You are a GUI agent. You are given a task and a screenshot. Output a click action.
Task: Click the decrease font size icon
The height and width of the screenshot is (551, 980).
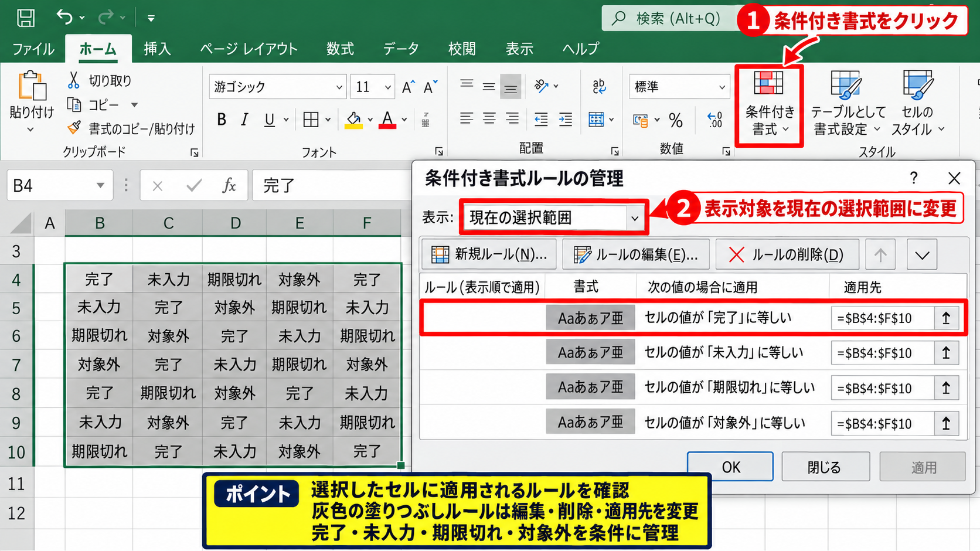pyautogui.click(x=430, y=87)
